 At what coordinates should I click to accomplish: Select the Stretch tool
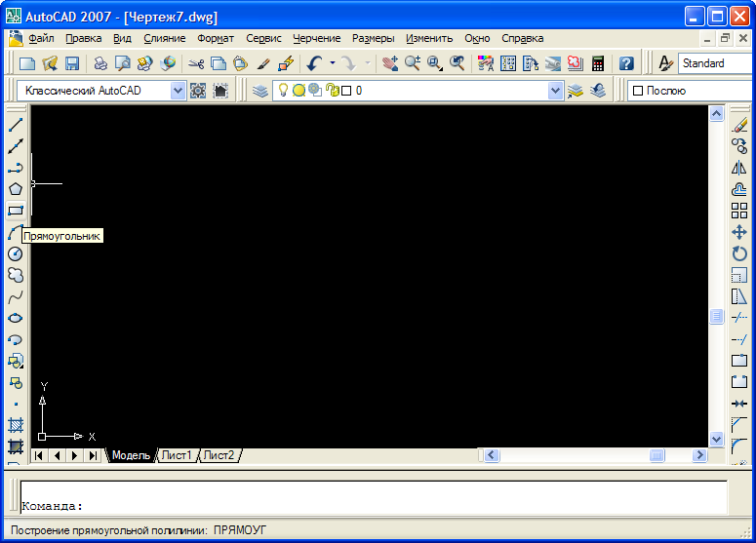[739, 296]
